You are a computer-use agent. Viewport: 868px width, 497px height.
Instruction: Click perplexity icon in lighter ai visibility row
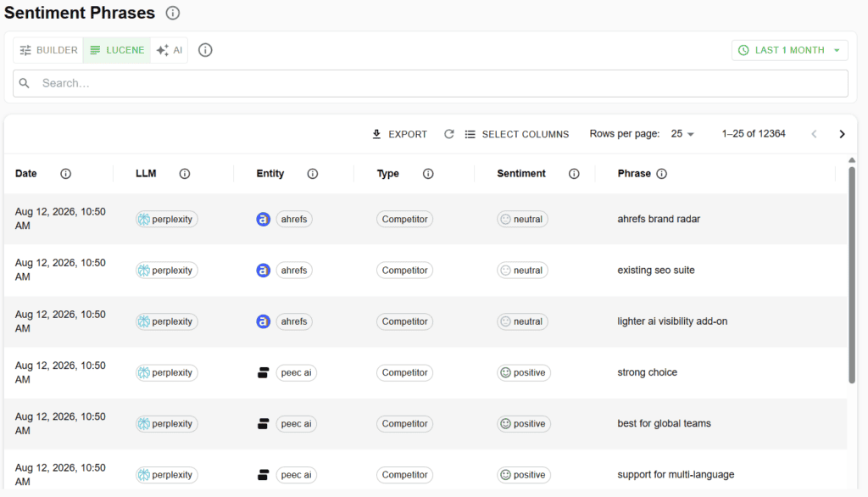pos(144,321)
